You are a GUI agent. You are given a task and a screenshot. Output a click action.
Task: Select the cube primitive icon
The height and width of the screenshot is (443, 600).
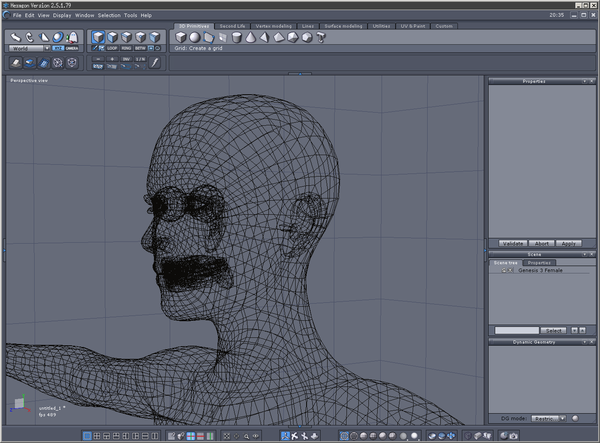[181, 37]
